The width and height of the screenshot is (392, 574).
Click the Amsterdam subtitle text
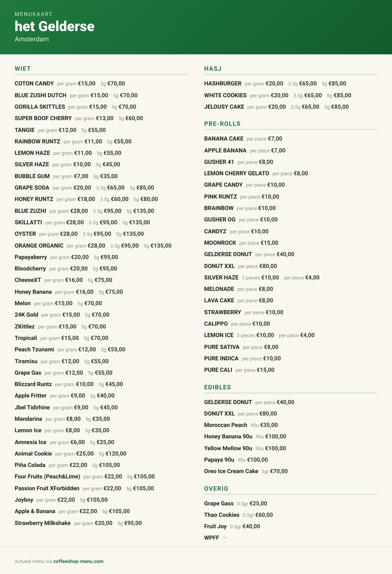point(32,39)
